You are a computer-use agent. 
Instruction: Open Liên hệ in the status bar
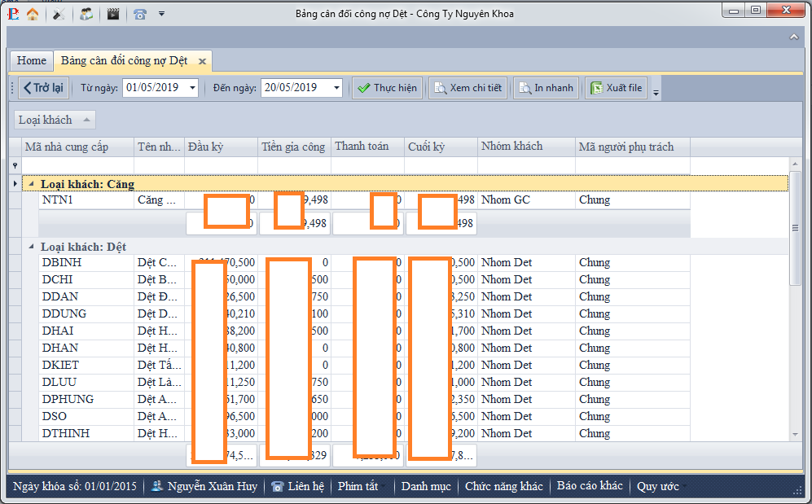(298, 486)
